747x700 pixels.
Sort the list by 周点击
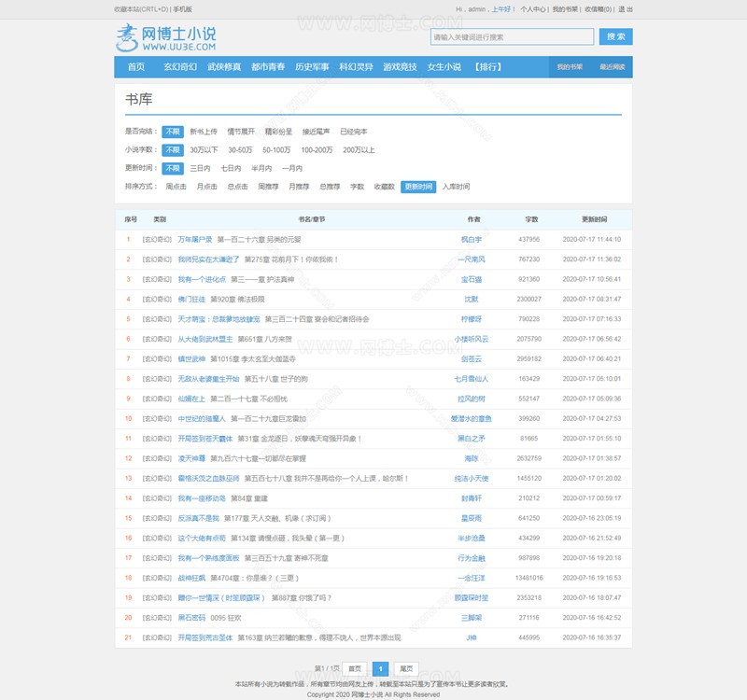click(176, 187)
